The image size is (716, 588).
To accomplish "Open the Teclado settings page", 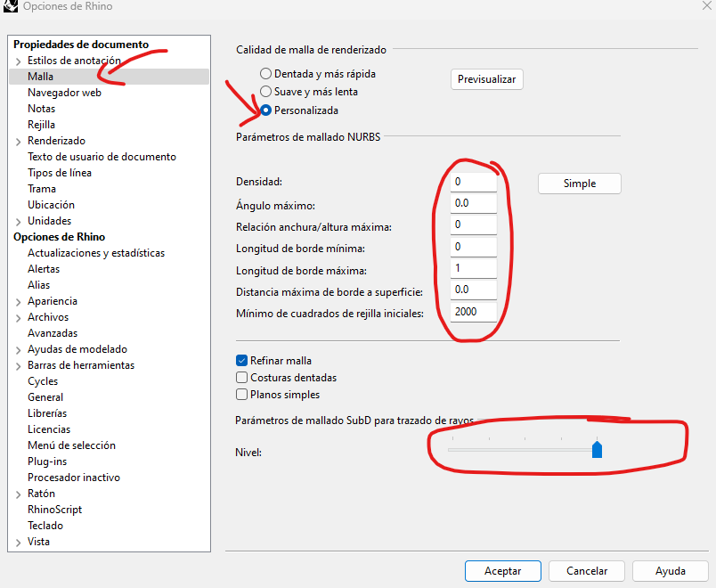I will pos(45,526).
